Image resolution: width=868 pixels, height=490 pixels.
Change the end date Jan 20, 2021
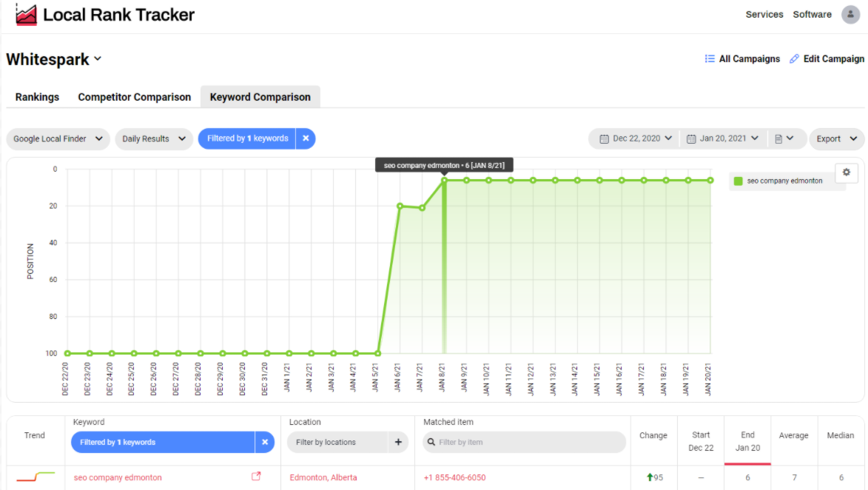click(722, 138)
